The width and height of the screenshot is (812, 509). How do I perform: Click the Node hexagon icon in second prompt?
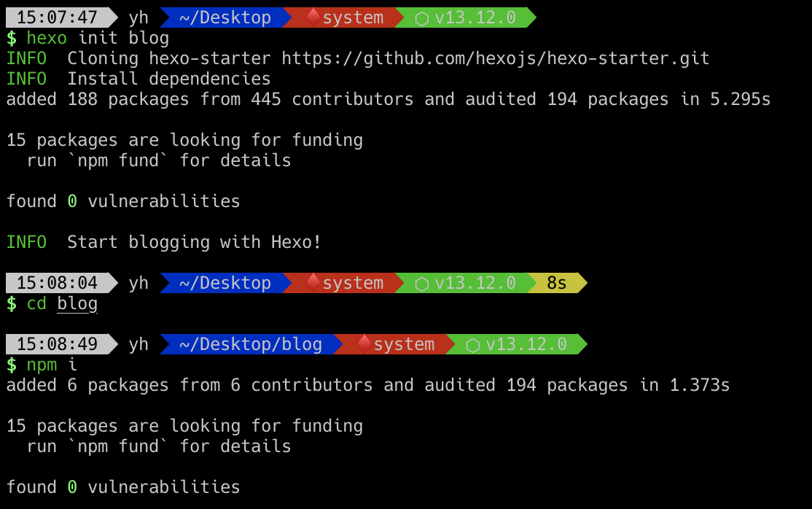(x=421, y=284)
